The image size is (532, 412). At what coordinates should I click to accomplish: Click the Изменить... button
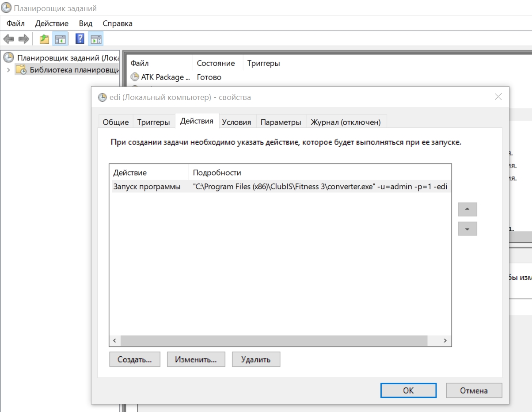(x=196, y=359)
